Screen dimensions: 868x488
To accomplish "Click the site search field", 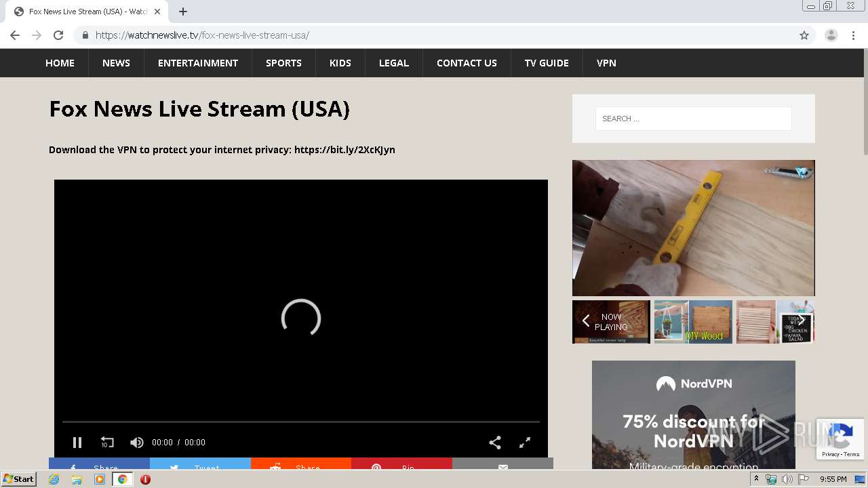I will (693, 119).
